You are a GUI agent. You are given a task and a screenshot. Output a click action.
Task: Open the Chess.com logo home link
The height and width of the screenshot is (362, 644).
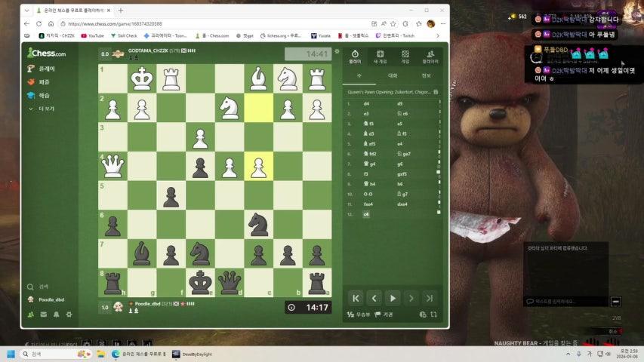click(x=46, y=53)
